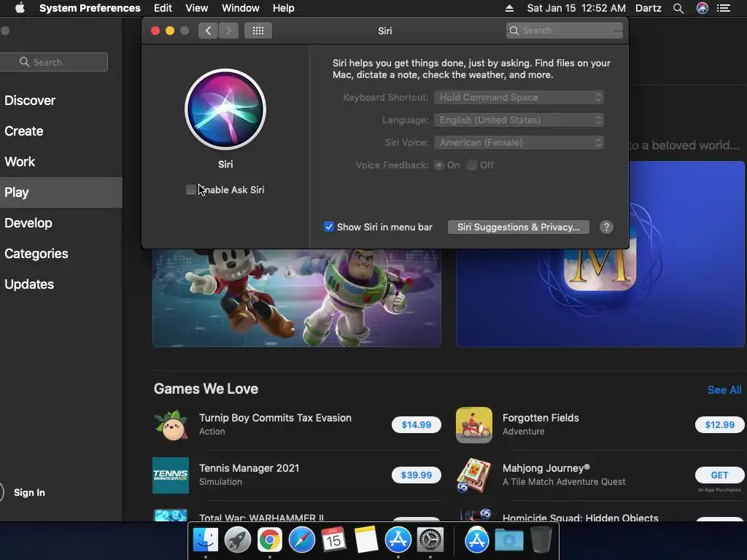This screenshot has width=747, height=560.
Task: Buy Turnip Boy for $14.99
Action: 417,425
